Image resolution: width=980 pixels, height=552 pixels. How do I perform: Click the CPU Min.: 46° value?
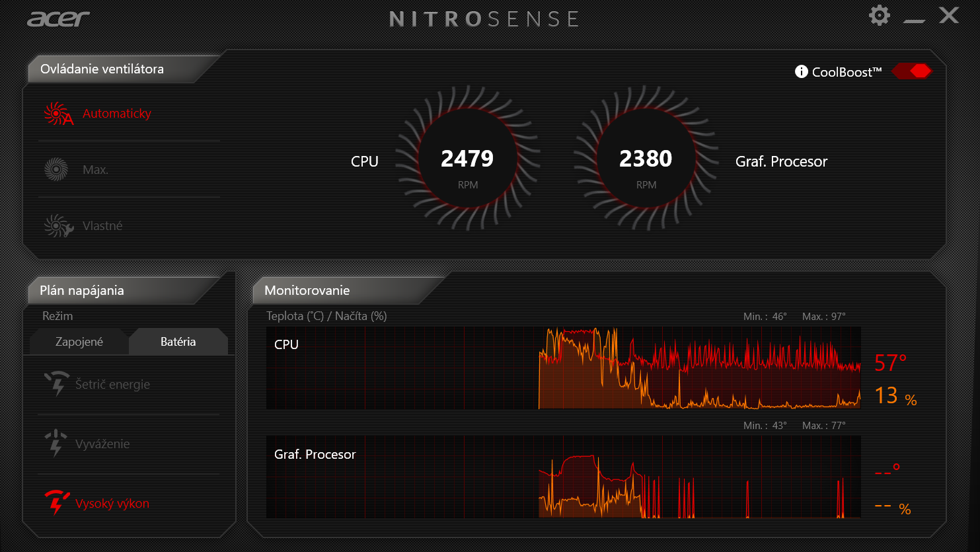click(x=765, y=317)
